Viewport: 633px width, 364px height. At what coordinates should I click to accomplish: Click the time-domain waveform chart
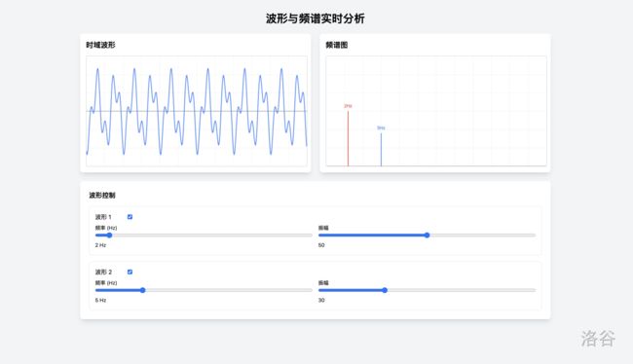197,111
